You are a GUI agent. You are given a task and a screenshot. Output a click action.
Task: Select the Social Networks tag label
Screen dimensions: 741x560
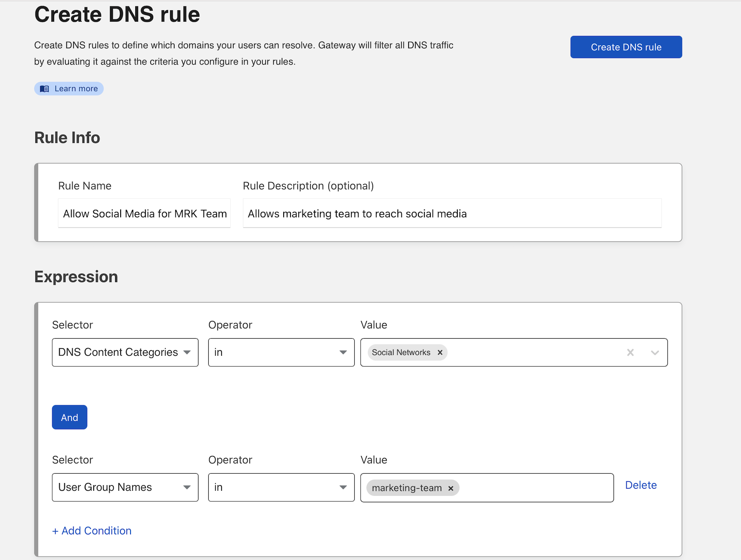pos(401,353)
